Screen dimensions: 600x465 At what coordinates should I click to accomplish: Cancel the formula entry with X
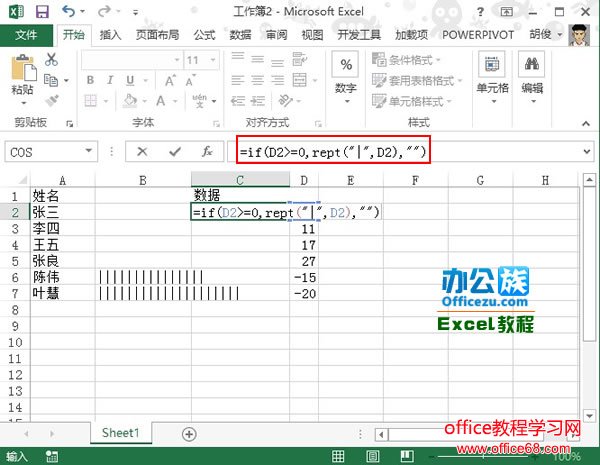[x=142, y=152]
